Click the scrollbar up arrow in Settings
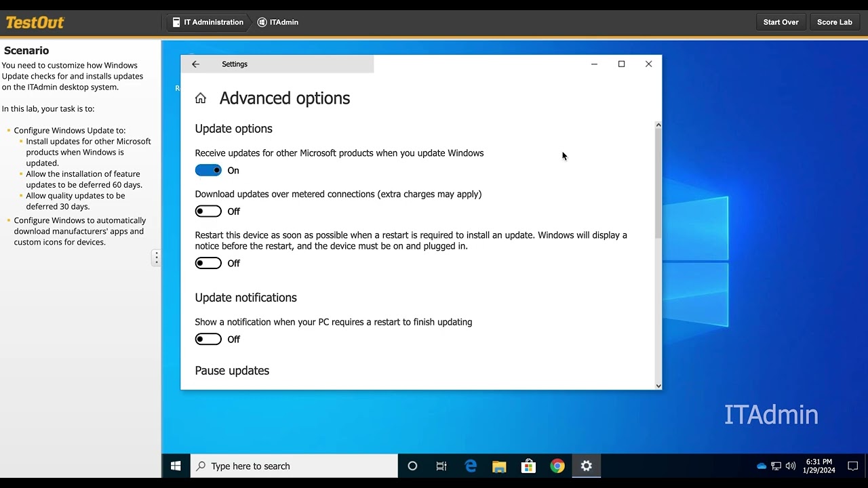 point(658,125)
